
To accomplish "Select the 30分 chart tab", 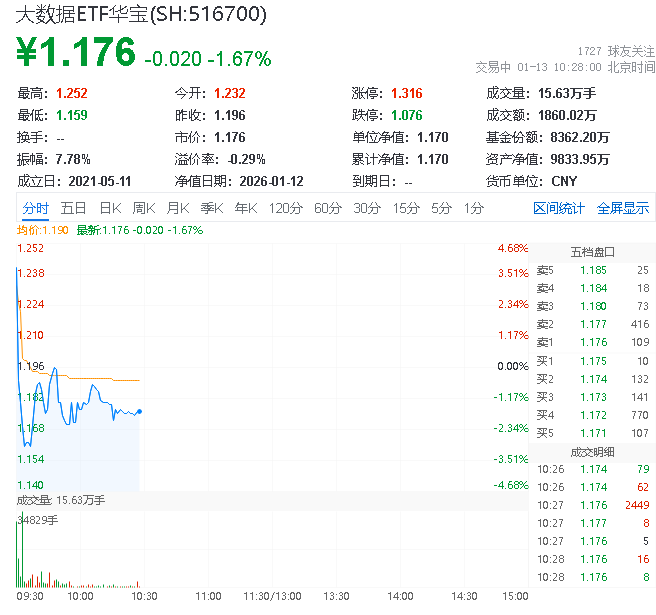I will (367, 208).
